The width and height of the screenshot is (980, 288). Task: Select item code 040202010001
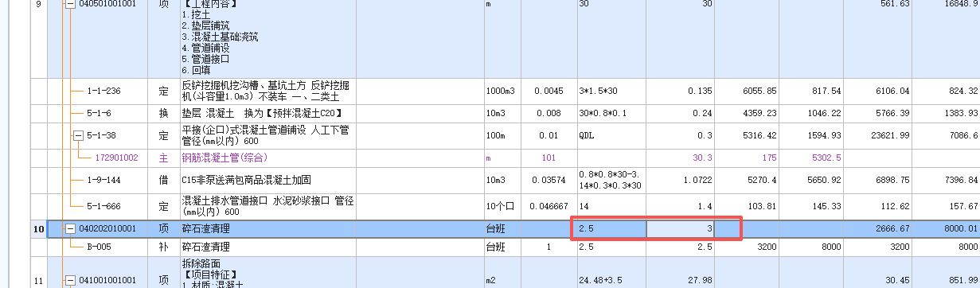point(107,229)
